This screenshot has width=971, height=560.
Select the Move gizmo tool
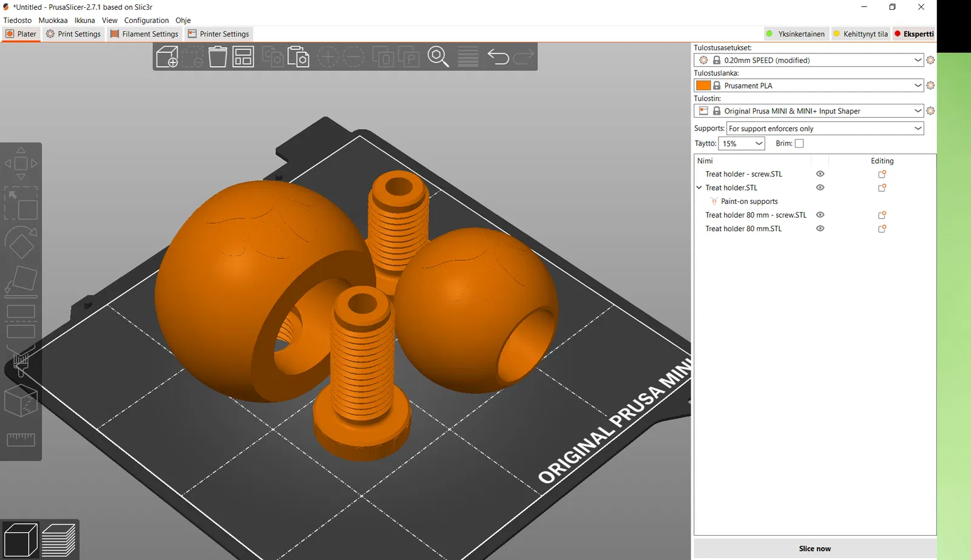point(21,163)
